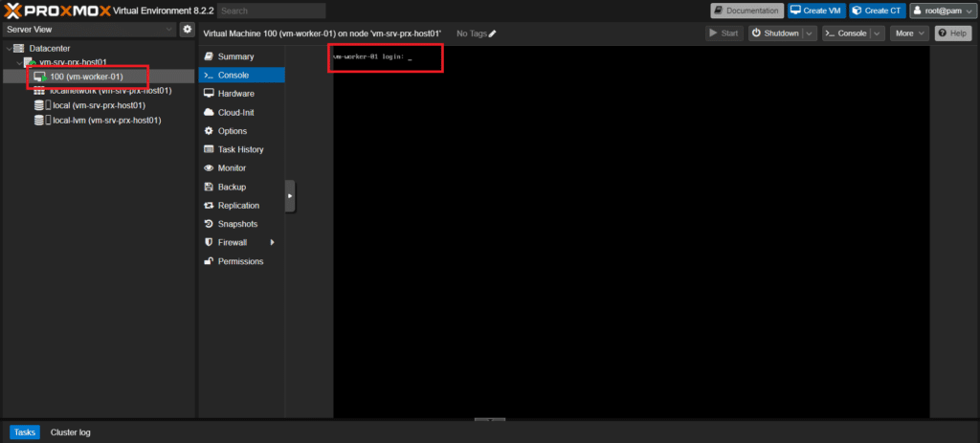Click the Snapshots history icon

(209, 224)
